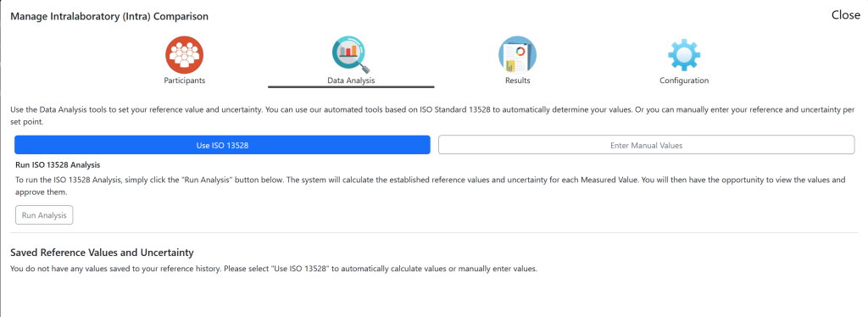Click the intro paragraph about Data Analysis tools
Viewport: 868px width, 317px height.
[433, 115]
